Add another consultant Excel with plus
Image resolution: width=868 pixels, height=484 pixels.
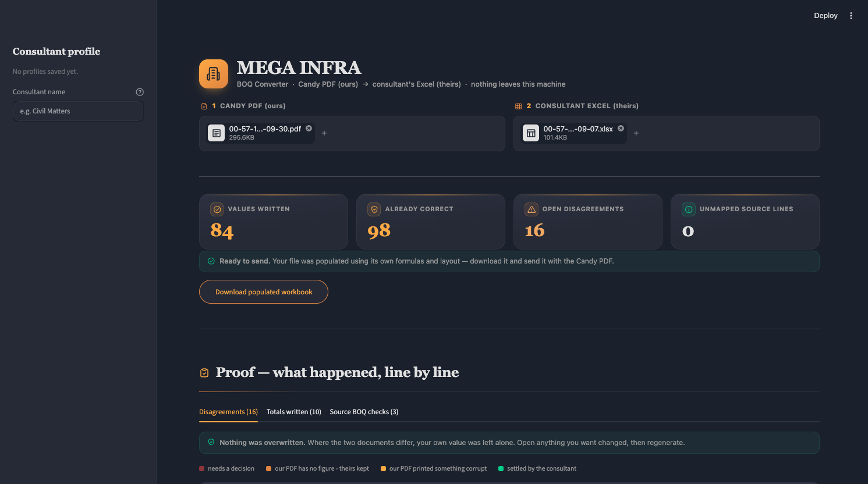tap(636, 133)
